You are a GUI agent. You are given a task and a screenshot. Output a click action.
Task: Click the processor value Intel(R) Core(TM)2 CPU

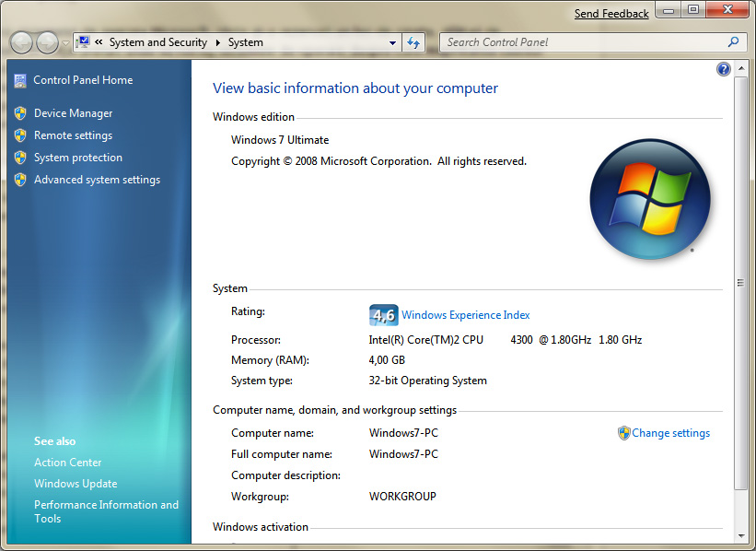[x=426, y=340]
